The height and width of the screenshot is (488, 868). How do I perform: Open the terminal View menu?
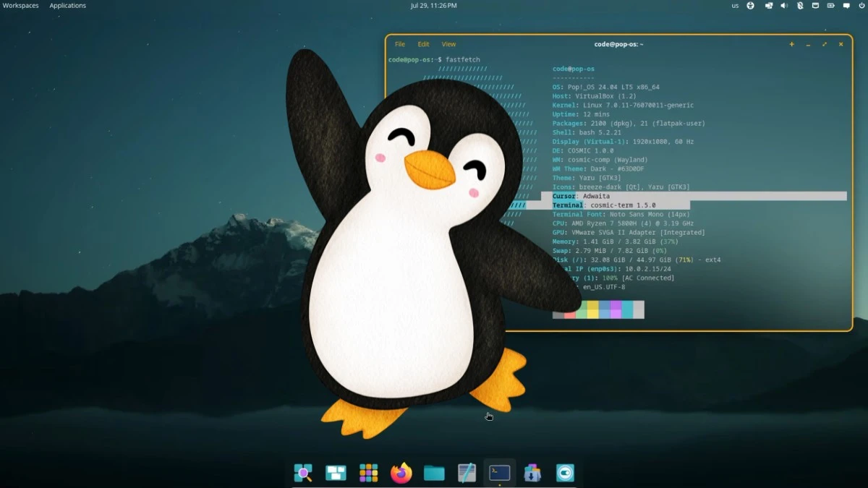(448, 44)
